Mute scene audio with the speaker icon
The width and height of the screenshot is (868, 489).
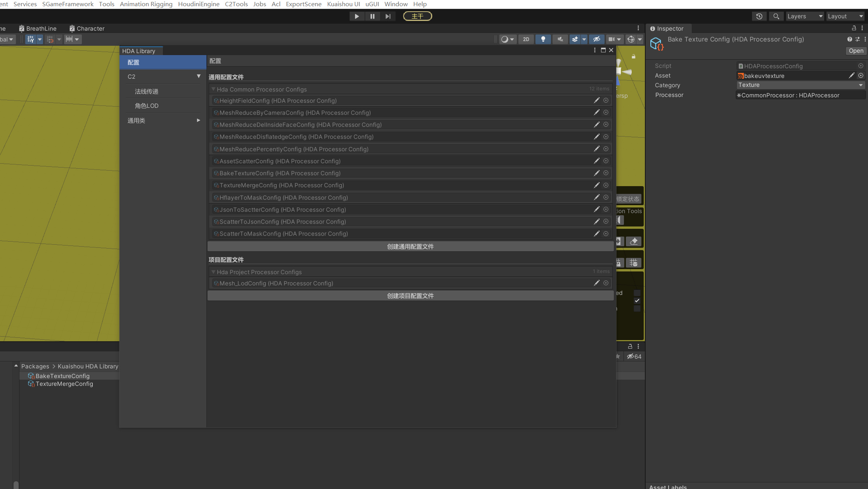pos(560,39)
